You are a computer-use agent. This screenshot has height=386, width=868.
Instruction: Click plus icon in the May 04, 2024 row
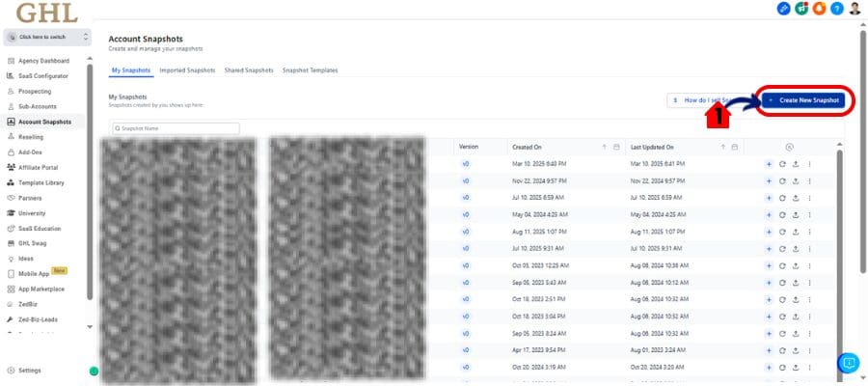769,214
